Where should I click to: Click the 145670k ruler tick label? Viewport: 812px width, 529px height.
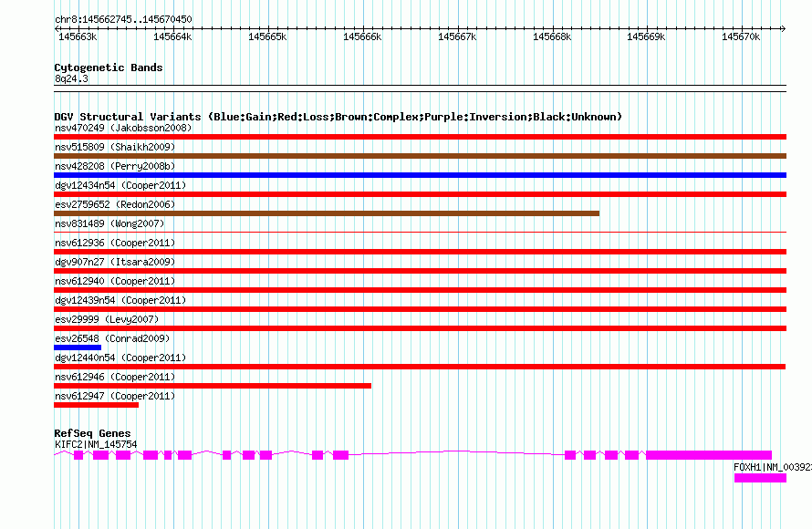(x=741, y=36)
